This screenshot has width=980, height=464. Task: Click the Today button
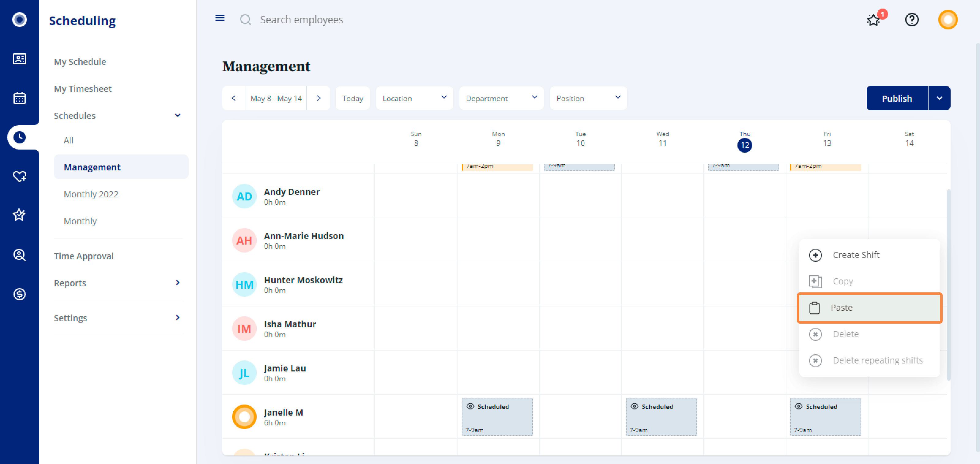[x=352, y=98]
